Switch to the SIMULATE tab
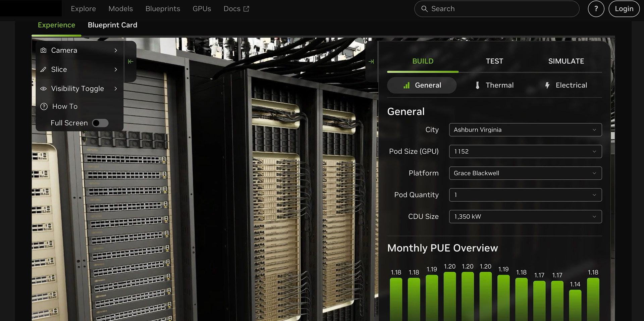Screen dimensions: 644x321 566,61
